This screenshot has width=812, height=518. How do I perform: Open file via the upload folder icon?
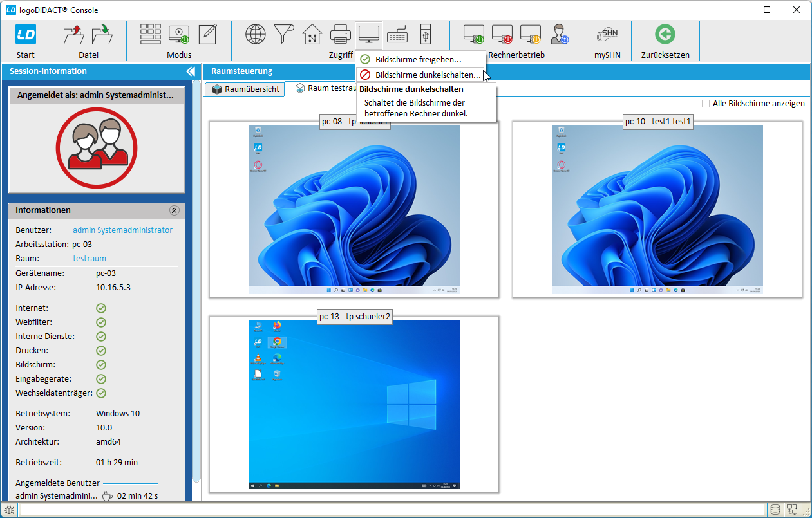[74, 34]
